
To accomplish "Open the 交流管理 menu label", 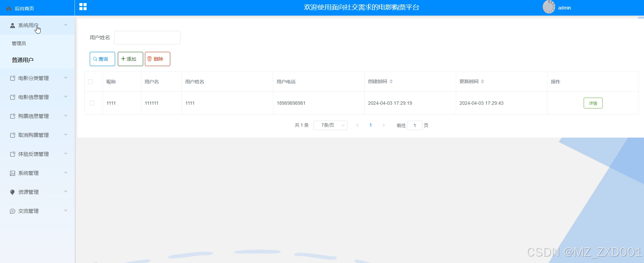I will (x=28, y=211).
